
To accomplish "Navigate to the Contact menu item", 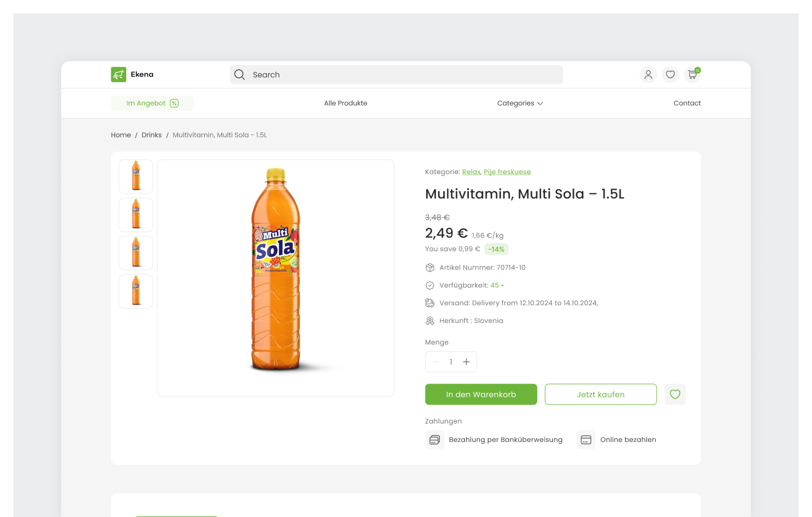I will click(x=687, y=103).
